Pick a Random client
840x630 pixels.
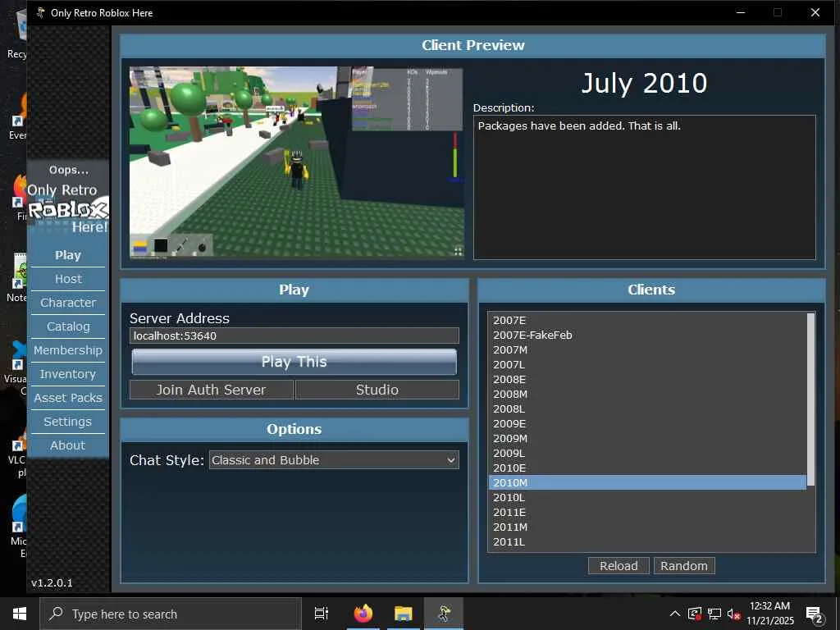pyautogui.click(x=684, y=566)
